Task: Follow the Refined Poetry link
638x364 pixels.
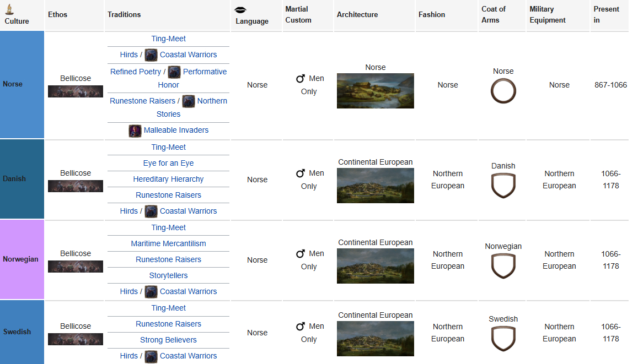Action: 136,72
